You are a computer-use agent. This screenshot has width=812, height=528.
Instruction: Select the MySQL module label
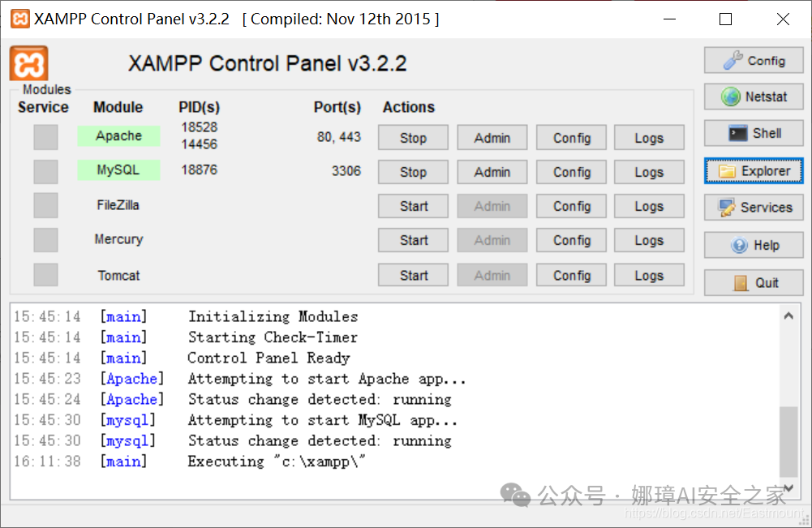point(118,170)
